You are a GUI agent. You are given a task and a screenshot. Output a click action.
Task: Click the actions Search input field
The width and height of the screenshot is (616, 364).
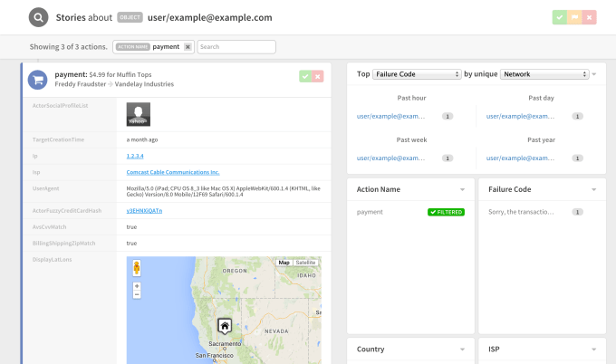pos(236,46)
